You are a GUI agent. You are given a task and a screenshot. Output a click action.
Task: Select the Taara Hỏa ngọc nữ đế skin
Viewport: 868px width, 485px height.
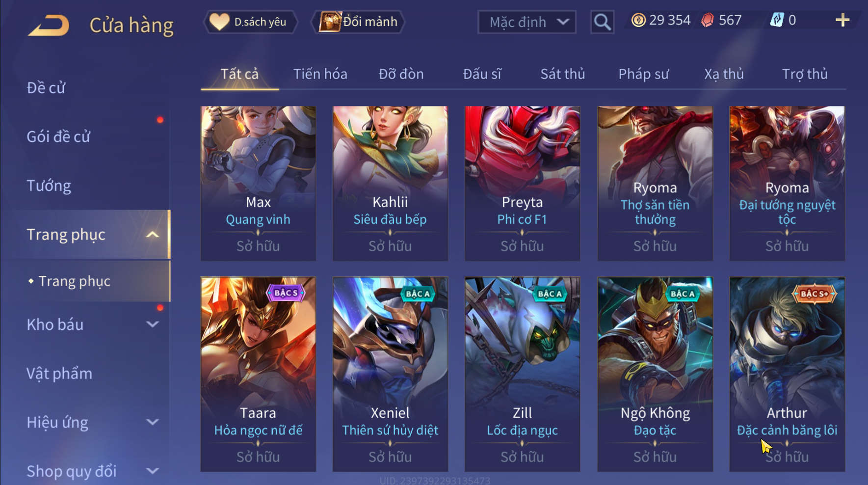(x=258, y=375)
